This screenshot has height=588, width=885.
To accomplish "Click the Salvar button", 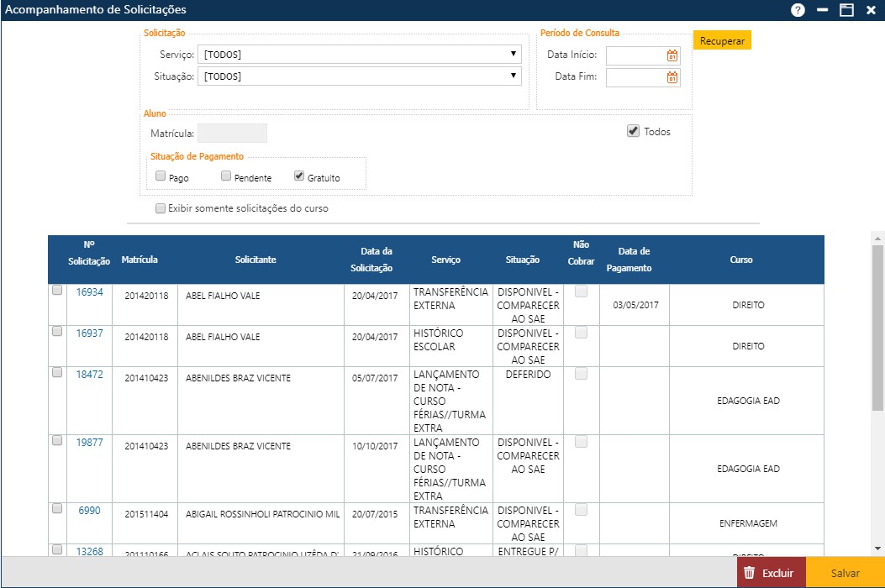I will coord(845,572).
